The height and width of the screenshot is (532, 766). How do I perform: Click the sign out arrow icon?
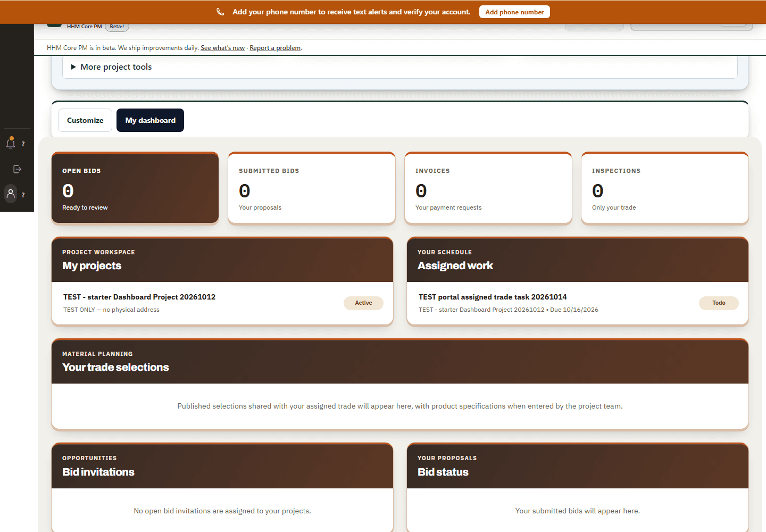(x=17, y=169)
